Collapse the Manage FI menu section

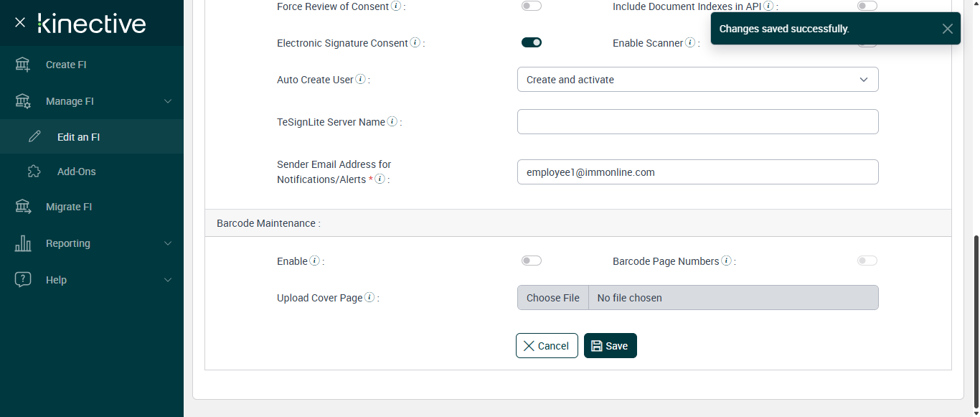[168, 101]
